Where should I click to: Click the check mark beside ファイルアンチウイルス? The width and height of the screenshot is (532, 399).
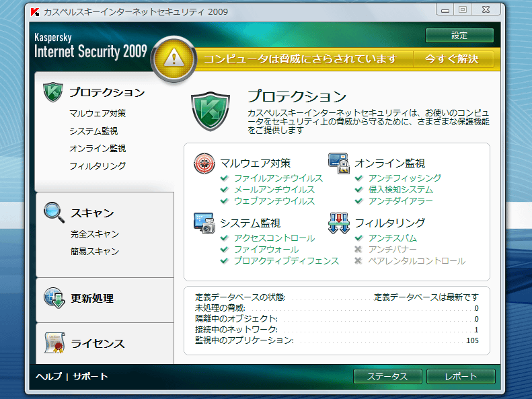224,178
